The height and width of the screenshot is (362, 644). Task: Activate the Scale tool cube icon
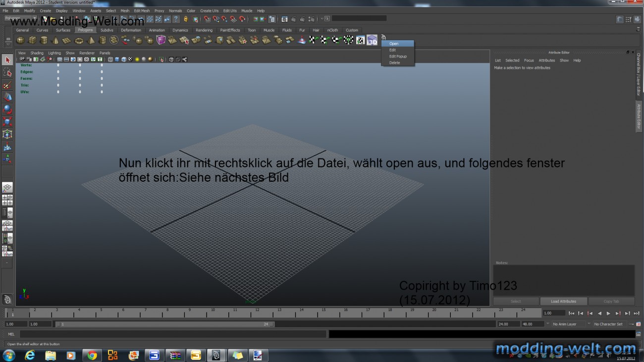pyautogui.click(x=7, y=122)
